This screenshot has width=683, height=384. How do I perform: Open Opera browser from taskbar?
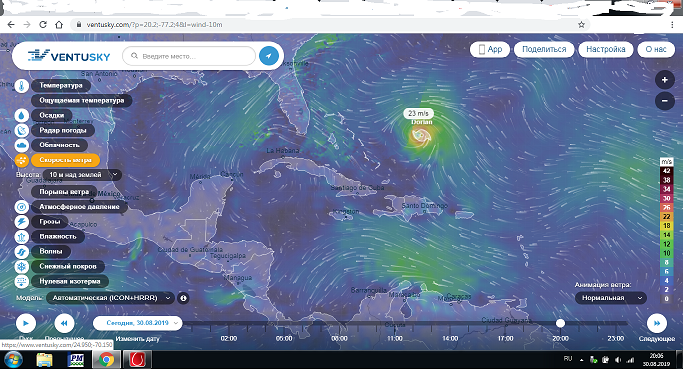click(137, 360)
